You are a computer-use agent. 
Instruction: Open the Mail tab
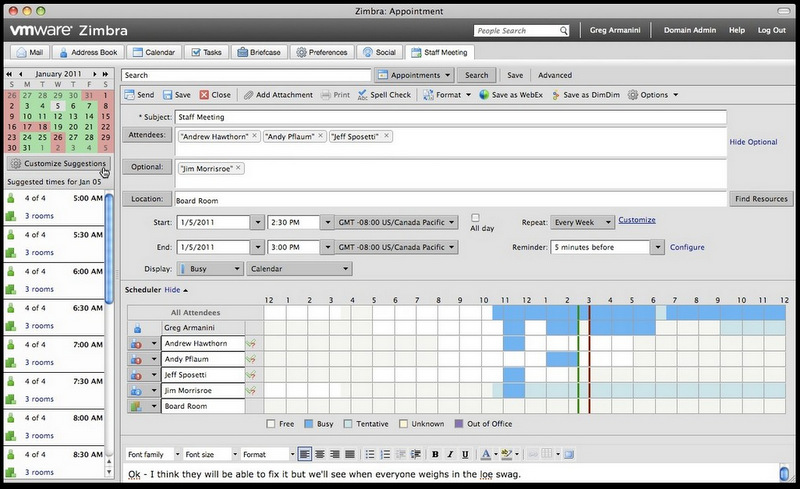(30, 52)
